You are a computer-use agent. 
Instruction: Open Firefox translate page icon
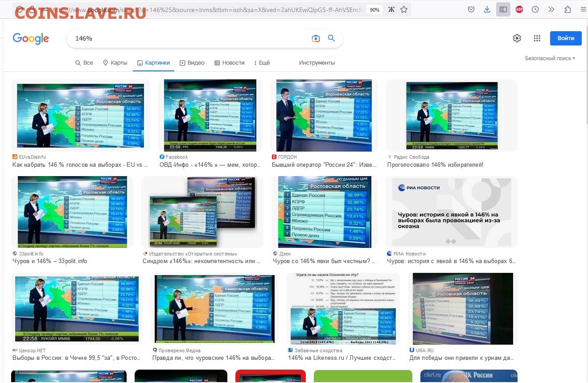click(391, 9)
